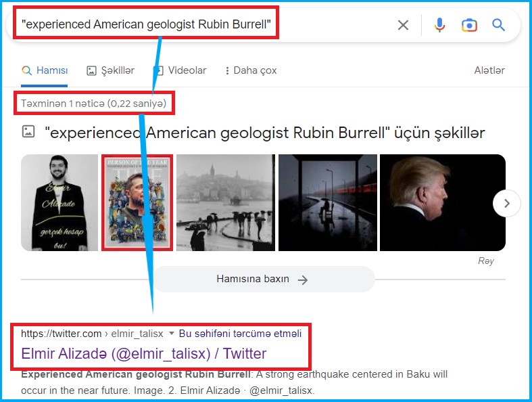Open the Person of the Year cover thumbnail
The image size is (532, 402).
[x=137, y=202]
